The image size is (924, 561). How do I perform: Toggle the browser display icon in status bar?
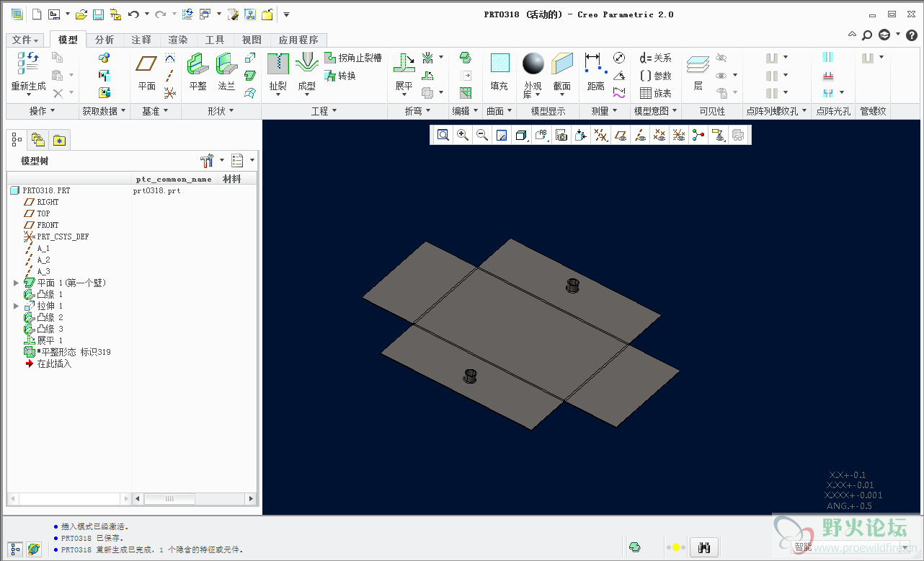(34, 549)
